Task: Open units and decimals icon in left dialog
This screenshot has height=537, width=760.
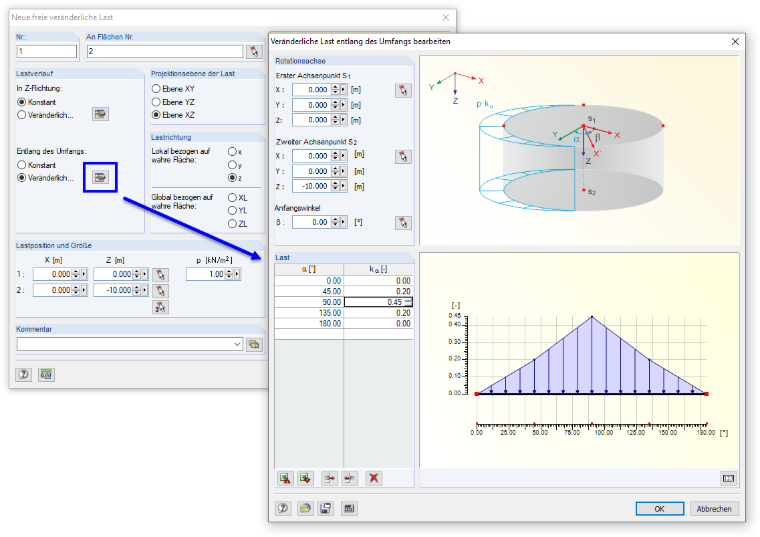Action: coord(46,375)
